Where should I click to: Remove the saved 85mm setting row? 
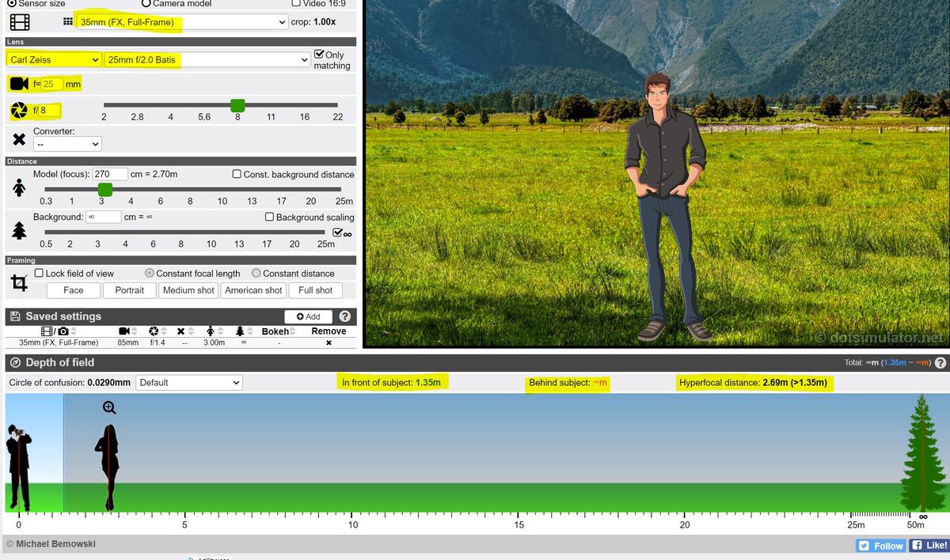pyautogui.click(x=329, y=342)
